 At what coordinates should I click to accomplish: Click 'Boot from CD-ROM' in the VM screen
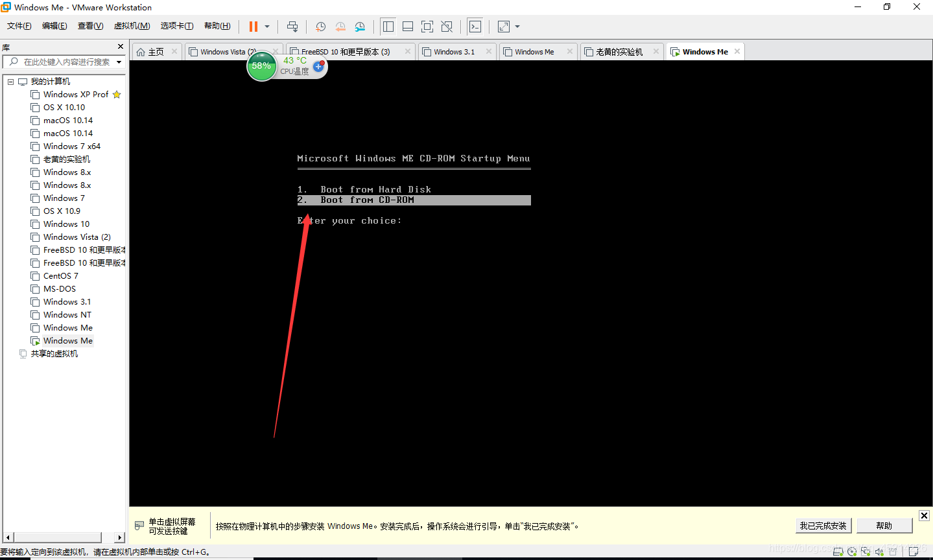pos(367,200)
